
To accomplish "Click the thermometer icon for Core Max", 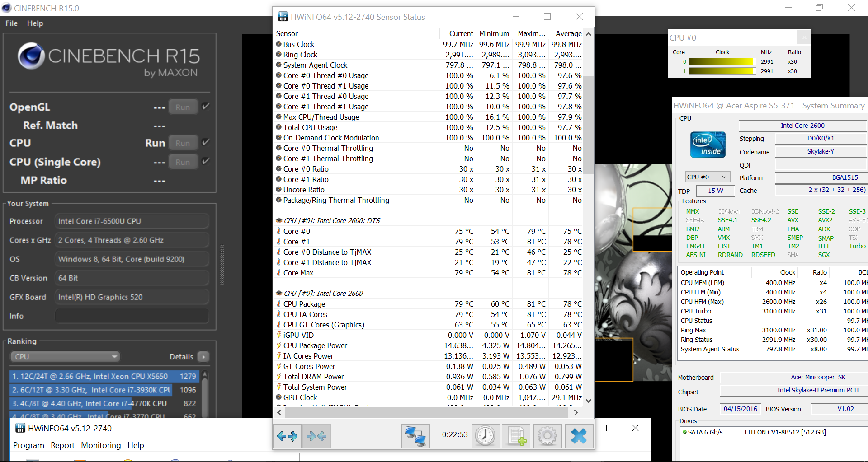I will point(279,272).
